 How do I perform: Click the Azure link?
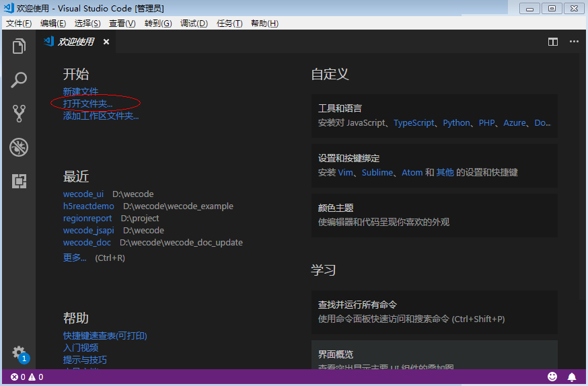click(x=515, y=123)
